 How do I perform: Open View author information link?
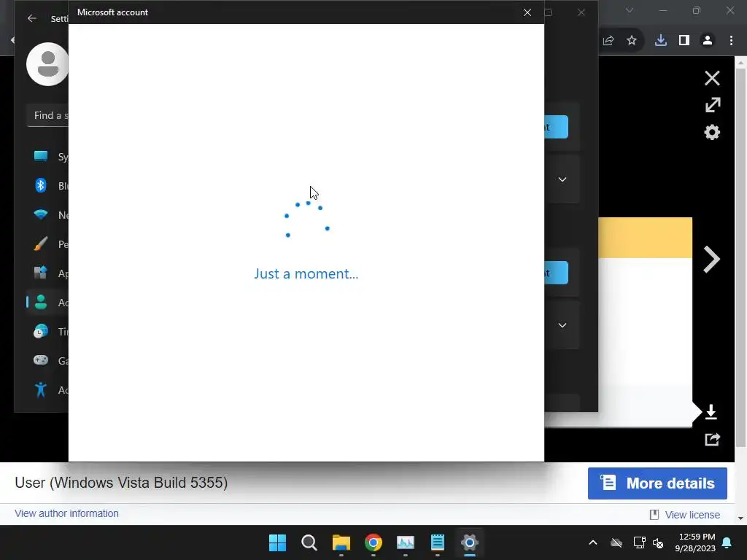pos(66,513)
